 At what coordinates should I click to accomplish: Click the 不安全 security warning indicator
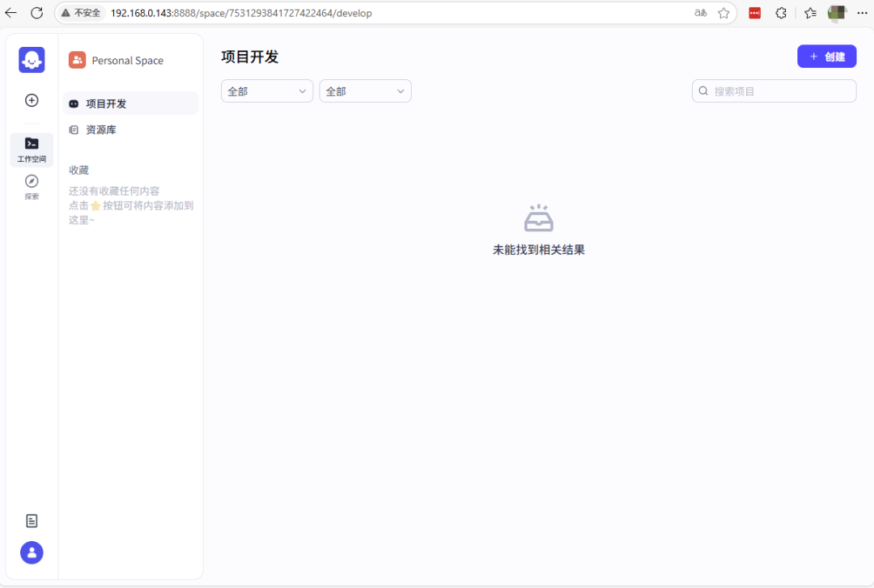pos(81,13)
